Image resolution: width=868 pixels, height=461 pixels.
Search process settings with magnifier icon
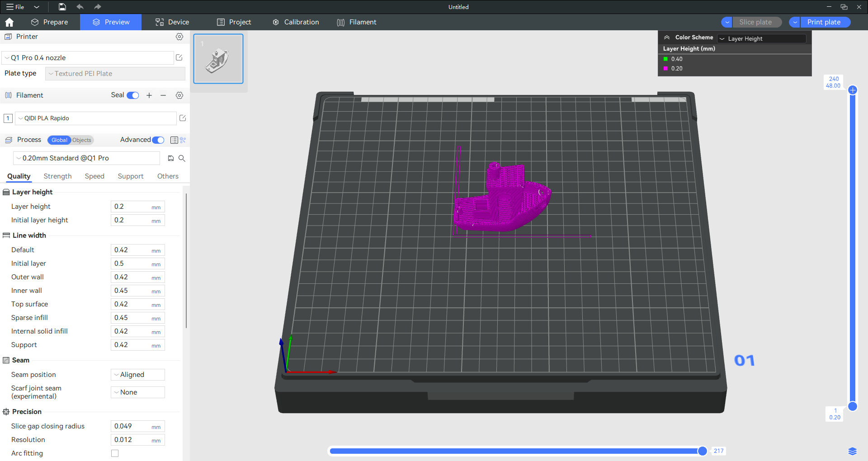coord(182,158)
